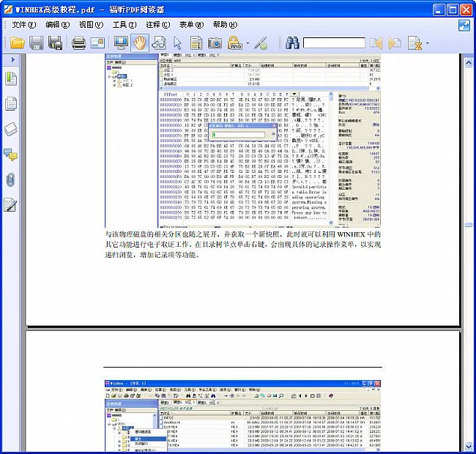Open the Signatures panel icon
Screen dimensions: 476x454
(x=10, y=205)
